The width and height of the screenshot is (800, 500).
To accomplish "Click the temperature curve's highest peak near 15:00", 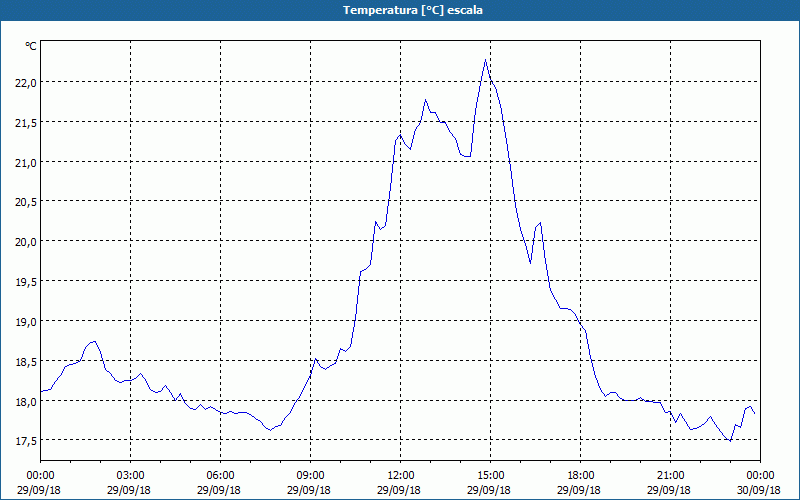I will tap(485, 60).
